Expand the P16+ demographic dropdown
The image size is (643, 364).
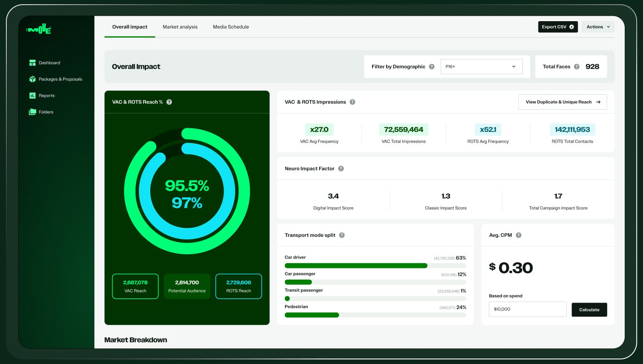coord(481,67)
